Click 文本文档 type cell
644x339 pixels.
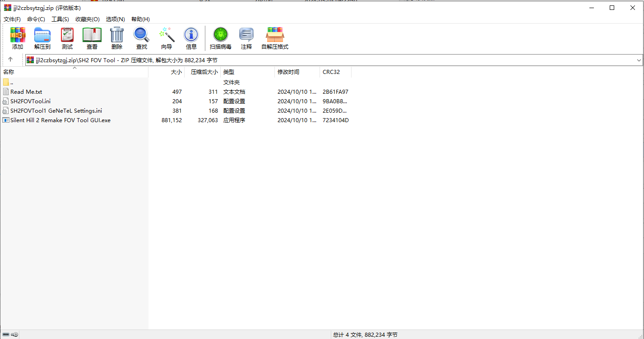234,92
